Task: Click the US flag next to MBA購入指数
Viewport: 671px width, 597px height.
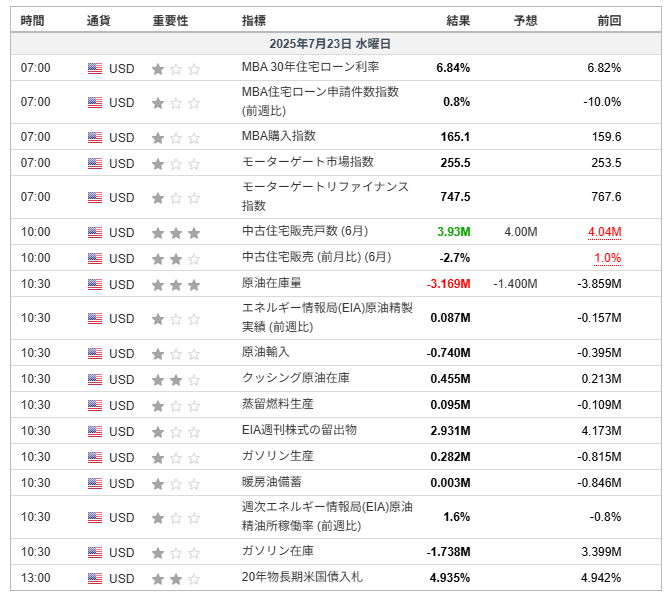Action: (95, 137)
